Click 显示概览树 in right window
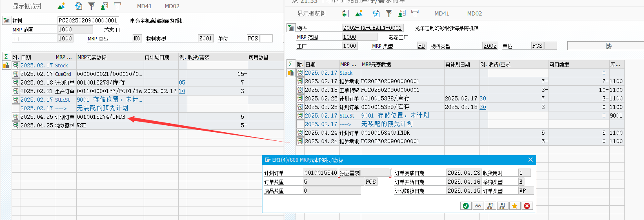The image size is (644, 220). click(x=311, y=13)
